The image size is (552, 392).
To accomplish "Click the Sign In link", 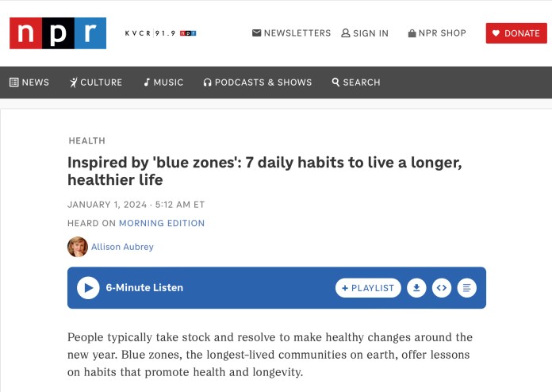I will (x=365, y=33).
